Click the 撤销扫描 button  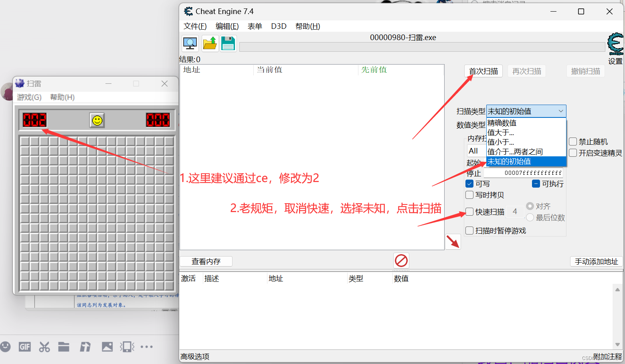click(x=586, y=71)
